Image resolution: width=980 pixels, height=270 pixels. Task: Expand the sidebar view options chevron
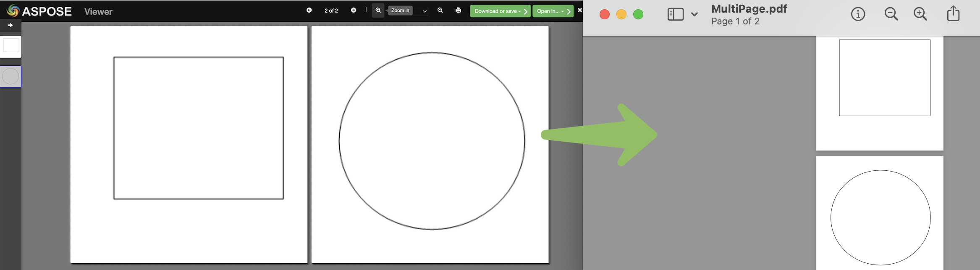(x=694, y=14)
